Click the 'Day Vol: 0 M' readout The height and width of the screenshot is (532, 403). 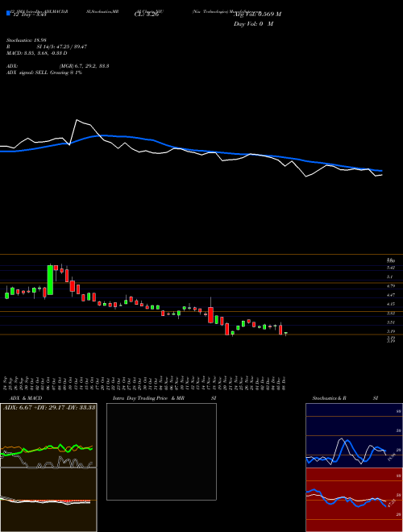(253, 23)
